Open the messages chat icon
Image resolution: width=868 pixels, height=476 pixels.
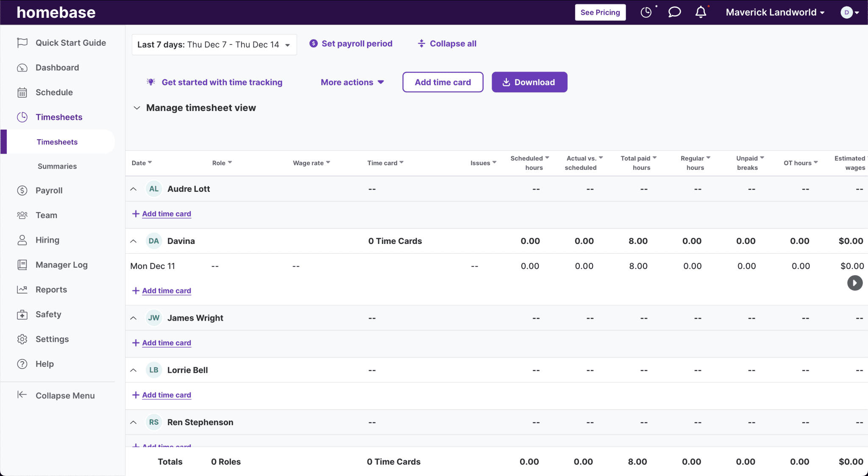[674, 12]
